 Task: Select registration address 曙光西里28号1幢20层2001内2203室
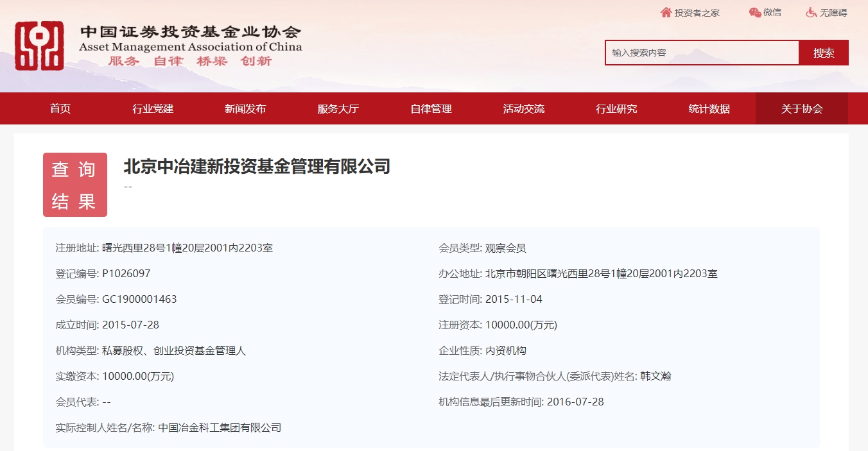[187, 248]
